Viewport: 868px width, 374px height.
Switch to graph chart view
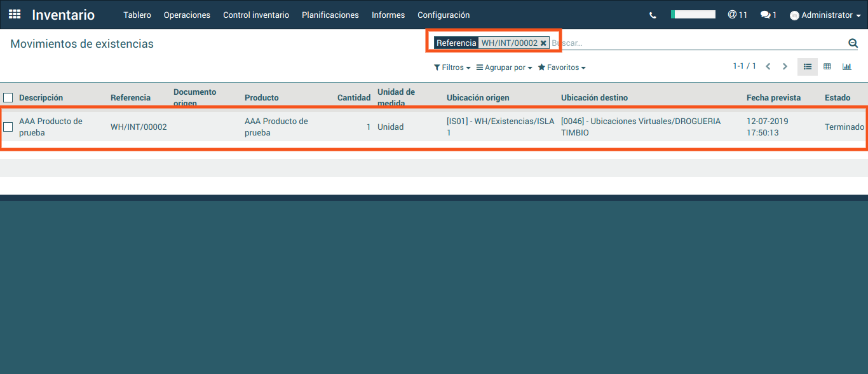pos(847,67)
